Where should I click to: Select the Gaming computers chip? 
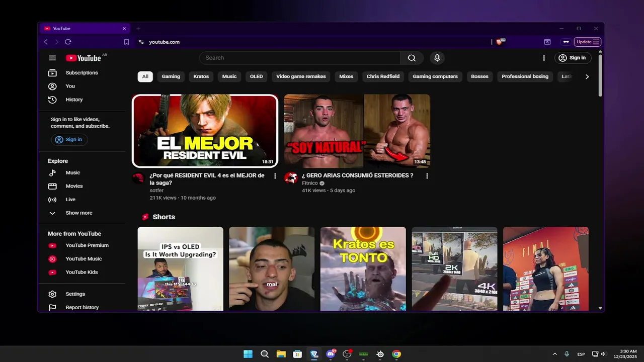pyautogui.click(x=435, y=76)
